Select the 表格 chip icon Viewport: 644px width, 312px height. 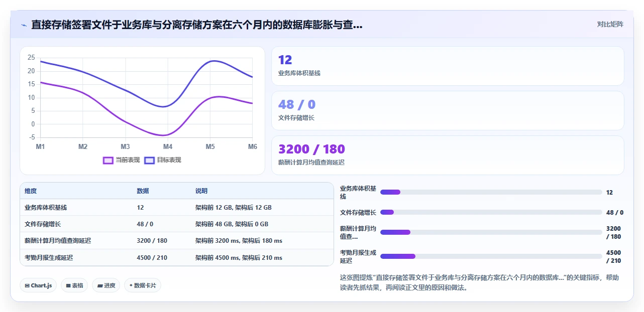pos(68,286)
